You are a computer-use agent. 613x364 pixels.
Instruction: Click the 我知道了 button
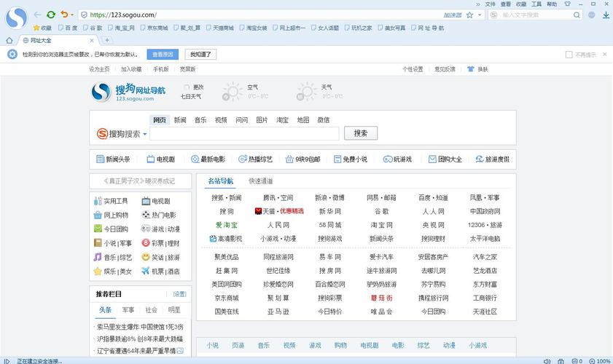(x=200, y=55)
